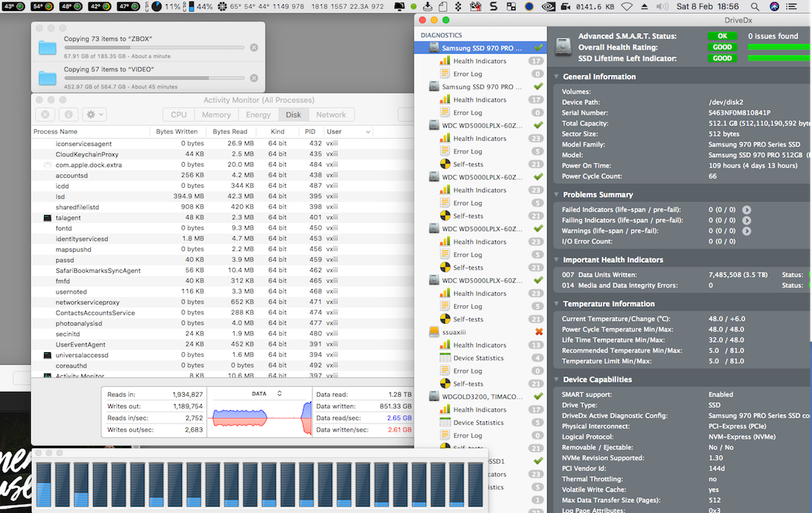
Task: Select the Disk tab
Action: tap(293, 114)
